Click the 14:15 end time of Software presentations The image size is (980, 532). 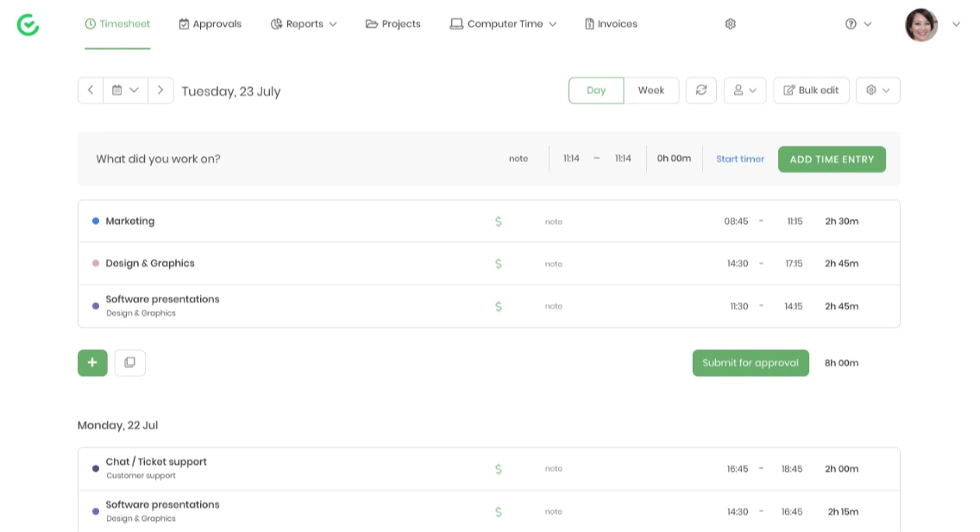(x=793, y=306)
